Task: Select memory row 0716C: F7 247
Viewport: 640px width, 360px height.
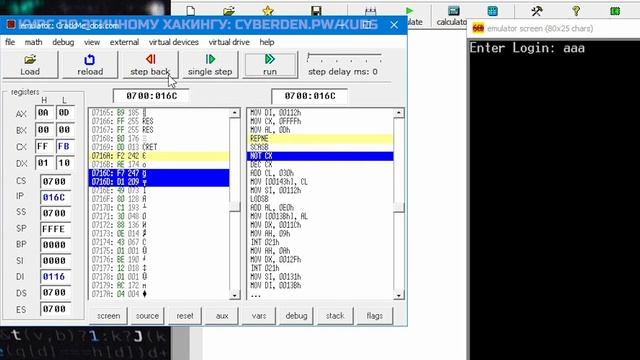Action: coord(159,173)
